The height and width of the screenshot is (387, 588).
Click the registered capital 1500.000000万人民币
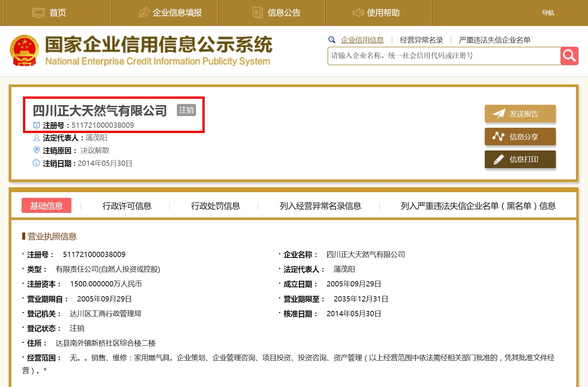[x=106, y=284]
